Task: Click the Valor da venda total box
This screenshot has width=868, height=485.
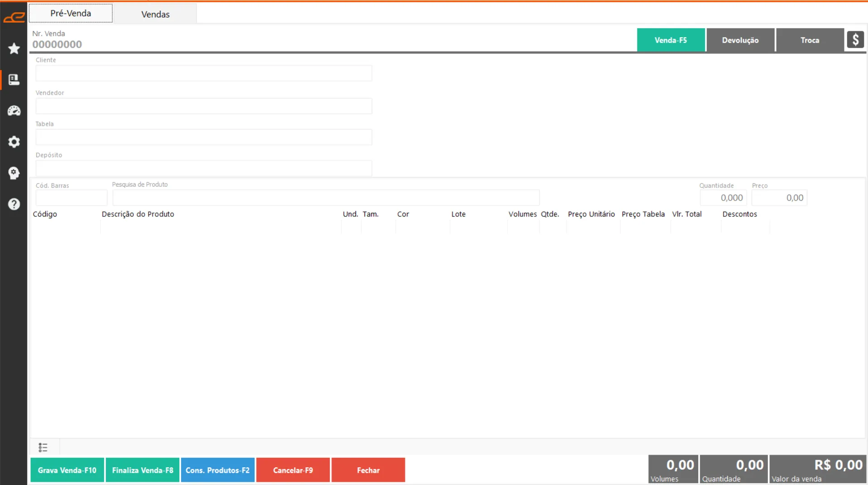Action: 817,469
